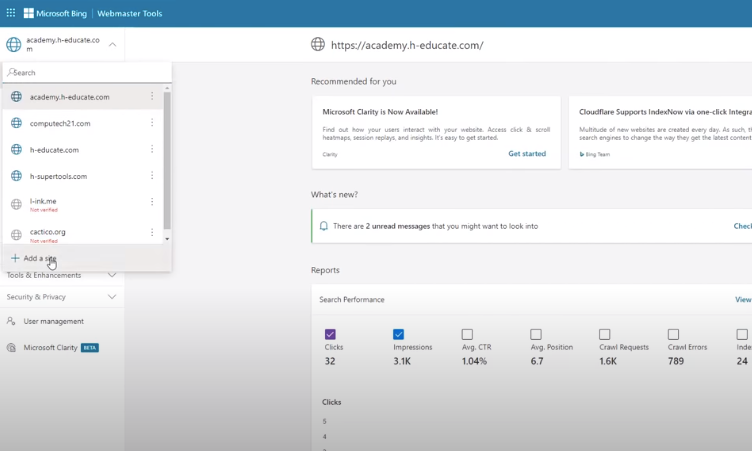The image size is (752, 451).
Task: Click the Microsoft Clarity sidebar icon
Action: [12, 347]
